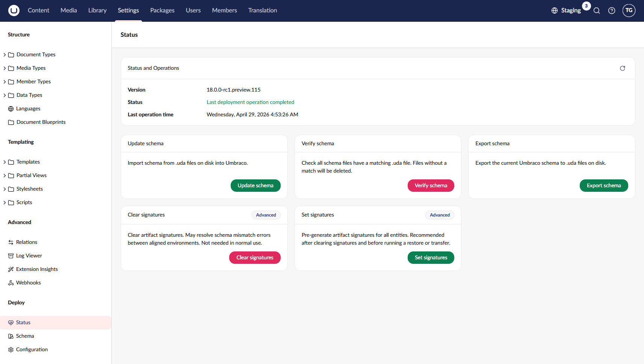Go to the Library section
The width and height of the screenshot is (644, 364).
click(x=97, y=11)
